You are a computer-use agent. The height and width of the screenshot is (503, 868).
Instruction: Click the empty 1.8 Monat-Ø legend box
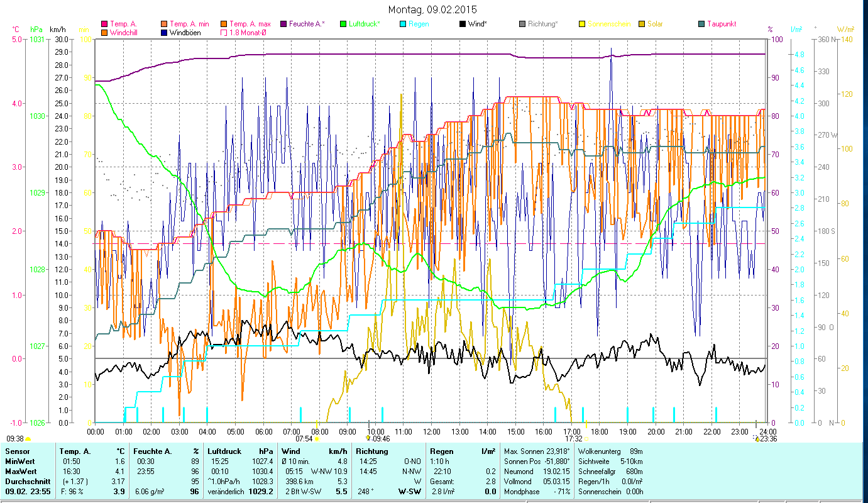(223, 32)
